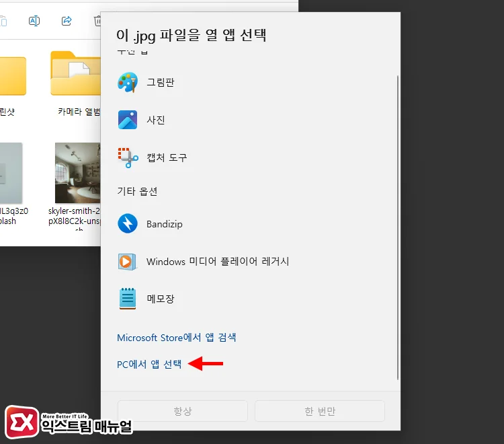Select the skyler-smith image thumbnail

click(78, 173)
